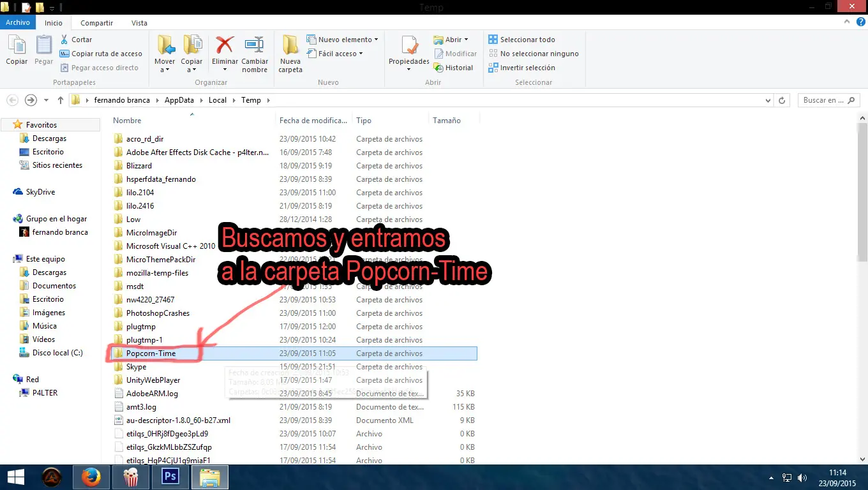868x490 pixels.
Task: Click the Modificar button
Action: (x=455, y=54)
